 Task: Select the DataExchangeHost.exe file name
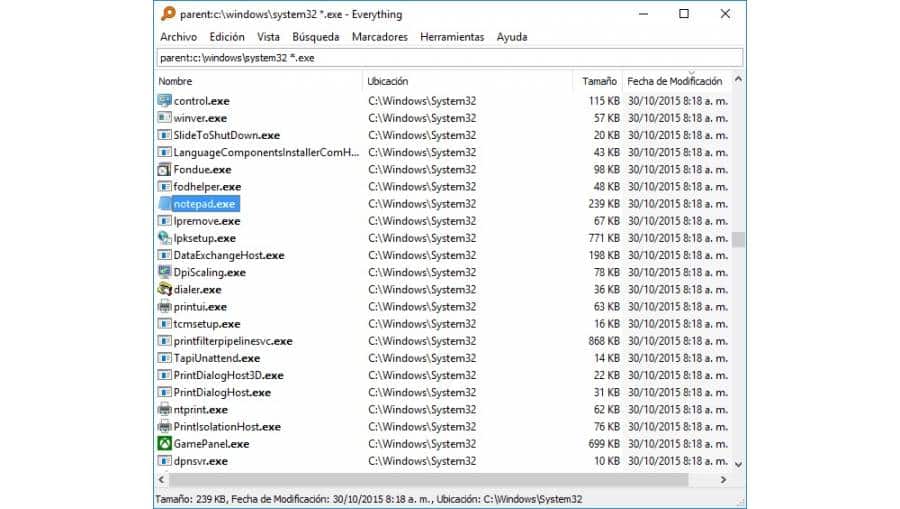[229, 255]
